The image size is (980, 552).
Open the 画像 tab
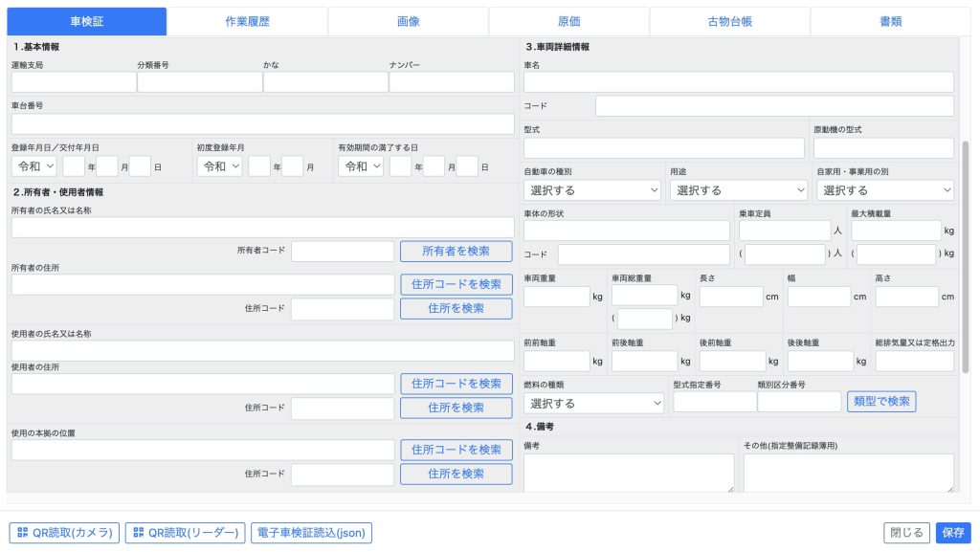408,21
